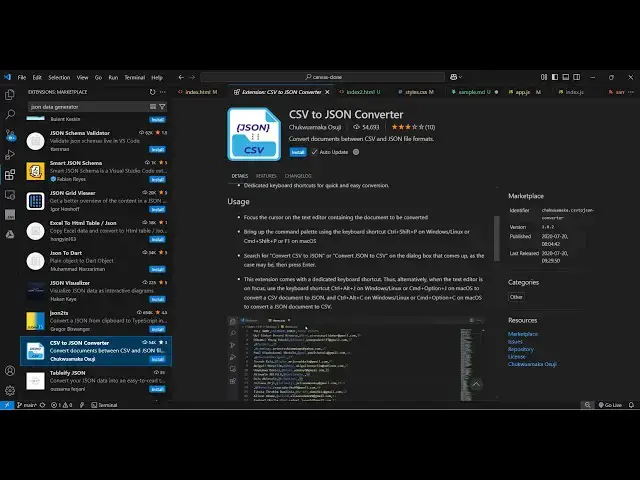Open the Help menu
The image size is (640, 480).
point(157,77)
